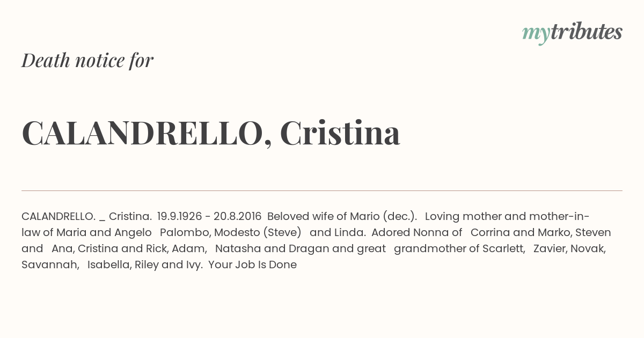Screen dimensions: 644x338
Task: Click the name 'Palombo, Modesto (Steve)'
Action: tap(231, 232)
